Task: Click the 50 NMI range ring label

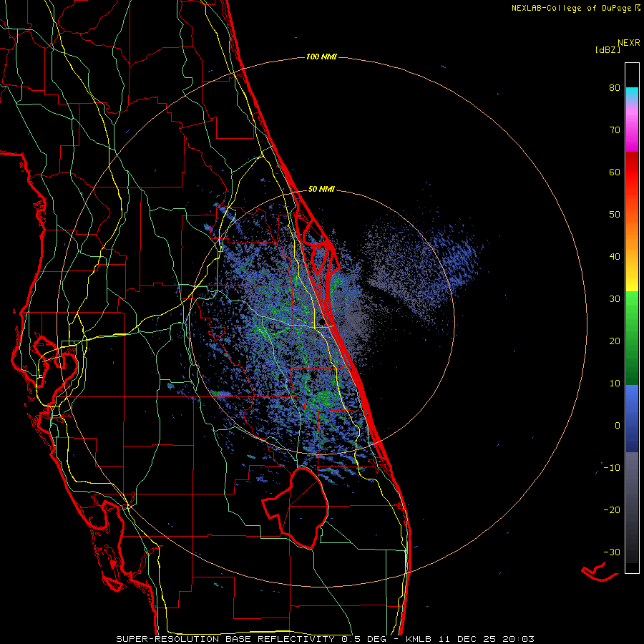Action: pyautogui.click(x=321, y=190)
